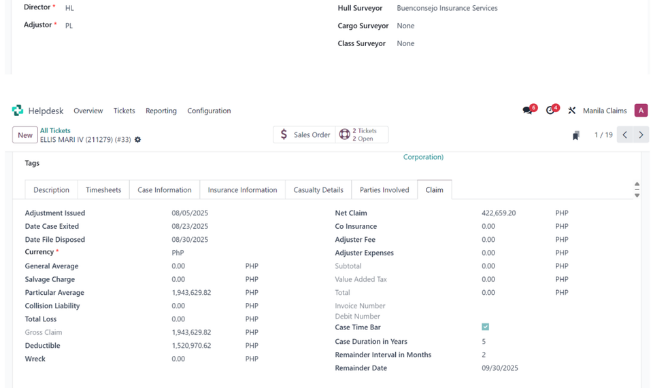Viewport: 653px width, 388px height.
Task: Click the General Average amount
Action: 178,266
